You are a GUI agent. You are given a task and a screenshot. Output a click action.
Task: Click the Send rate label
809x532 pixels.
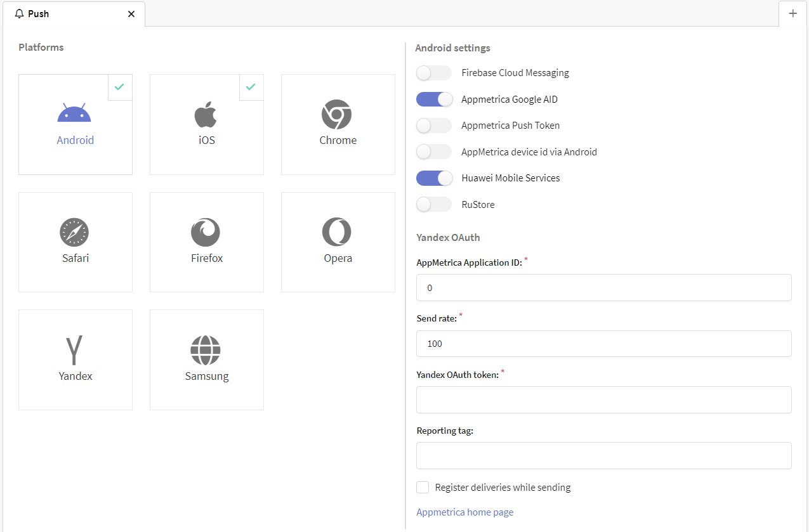click(437, 318)
